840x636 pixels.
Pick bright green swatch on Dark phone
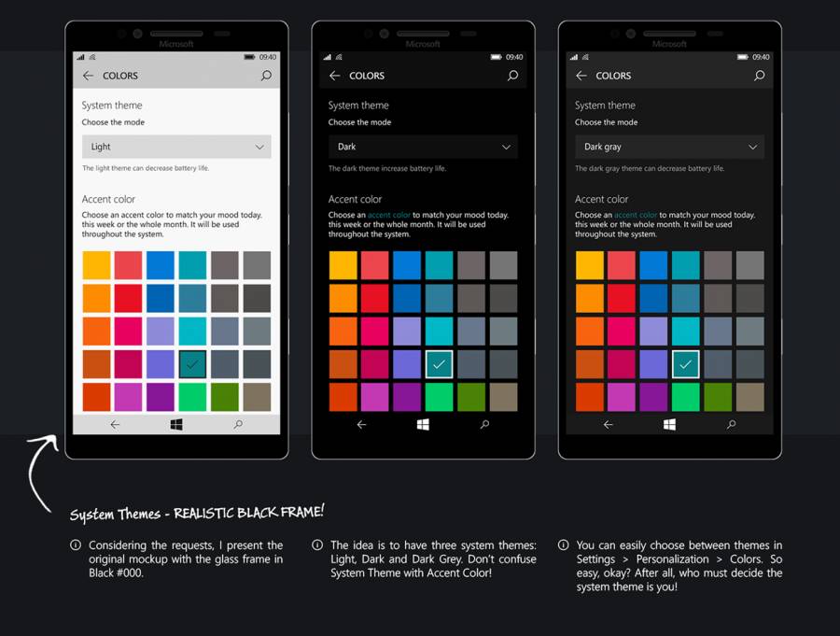coord(439,397)
